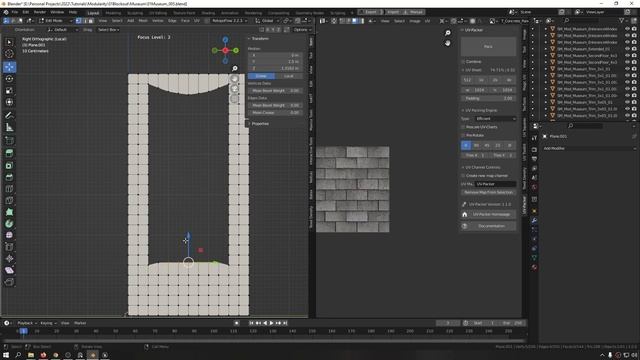Open the Playback menu in timeline
640x360 pixels.
coord(27,323)
